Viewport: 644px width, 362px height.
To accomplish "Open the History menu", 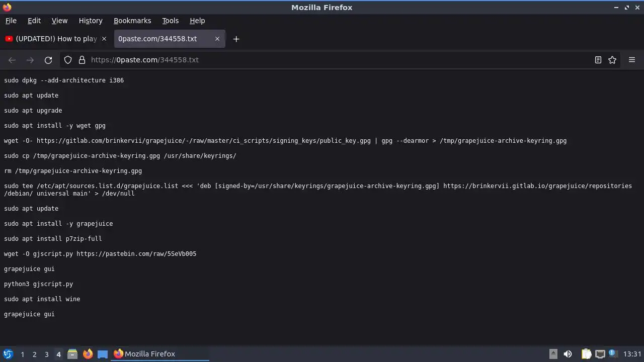I will tap(91, 21).
